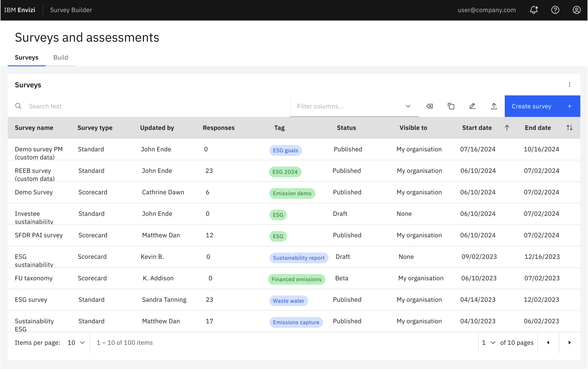This screenshot has height=372, width=588.
Task: Click the 10/16/2024 end date cell
Action: (541, 149)
